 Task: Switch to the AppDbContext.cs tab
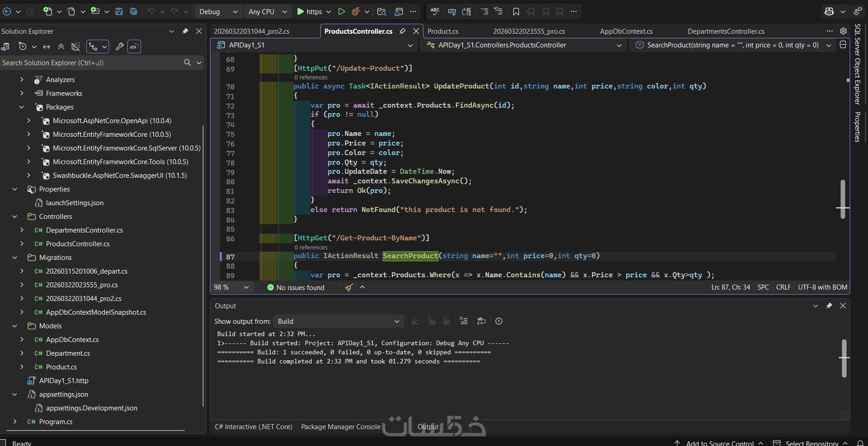tap(626, 31)
